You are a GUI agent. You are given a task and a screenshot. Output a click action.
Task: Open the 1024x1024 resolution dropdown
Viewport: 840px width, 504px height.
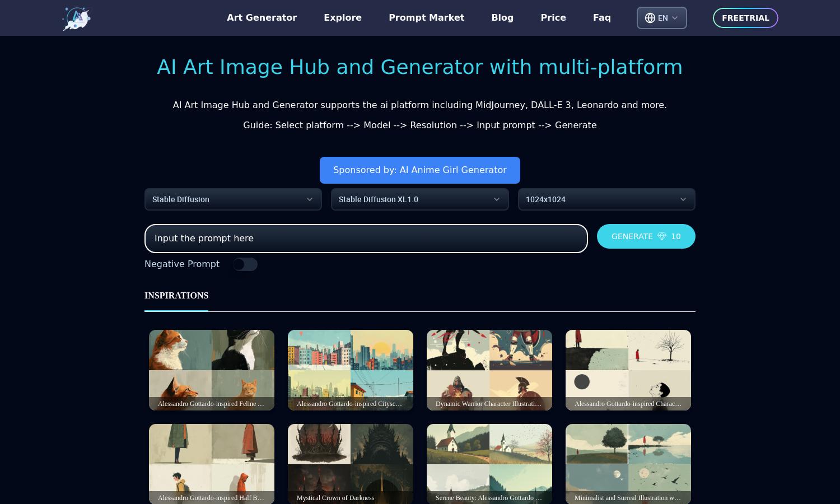(x=606, y=199)
